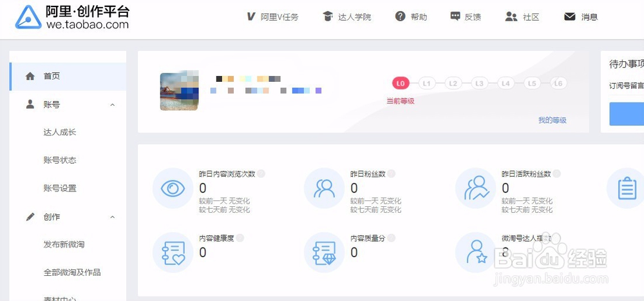
Task: Click the 内容质量分 label
Action: coord(368,238)
